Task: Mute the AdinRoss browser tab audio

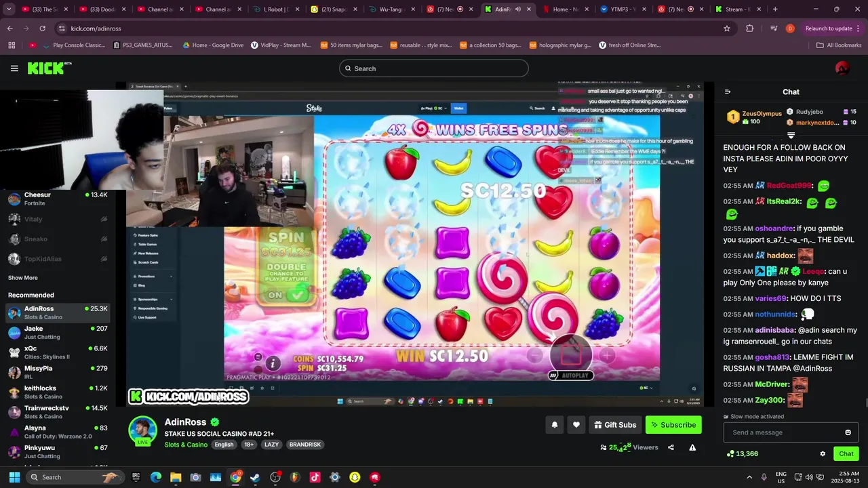Action: [x=517, y=9]
